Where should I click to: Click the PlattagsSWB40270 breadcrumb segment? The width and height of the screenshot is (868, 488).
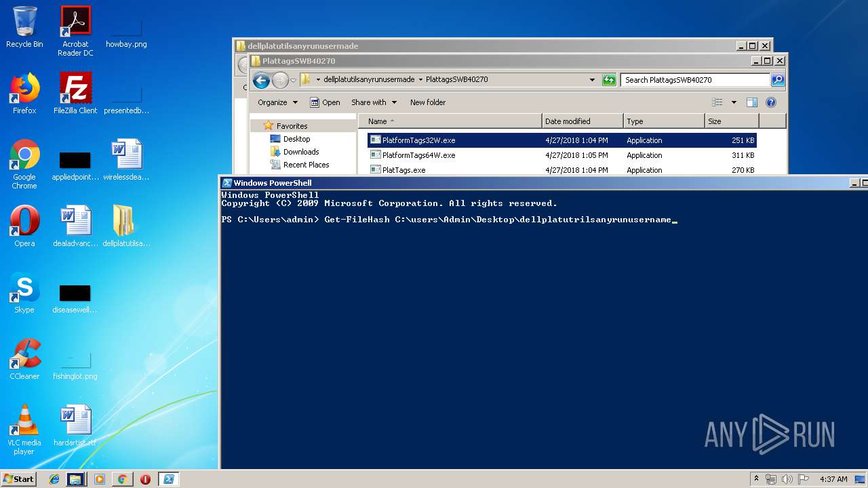coord(456,80)
